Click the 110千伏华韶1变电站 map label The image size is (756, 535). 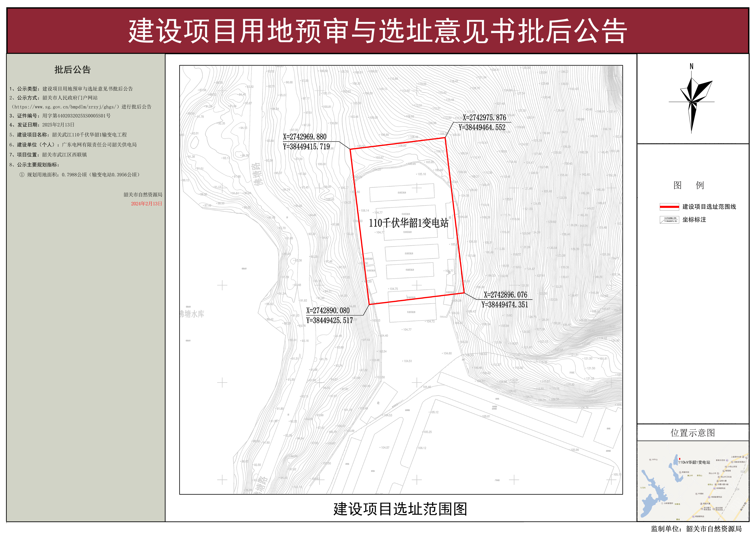point(409,223)
